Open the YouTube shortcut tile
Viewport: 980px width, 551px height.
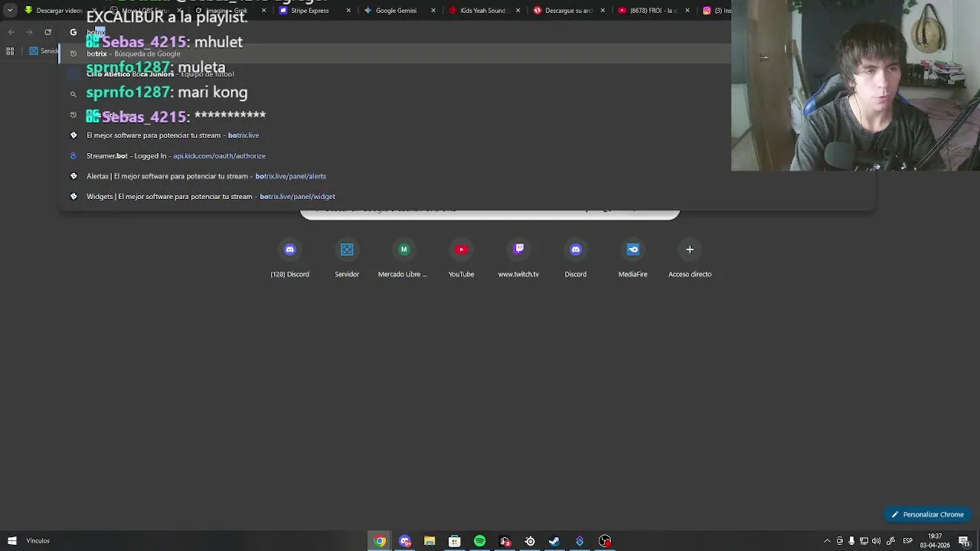pyautogui.click(x=461, y=258)
